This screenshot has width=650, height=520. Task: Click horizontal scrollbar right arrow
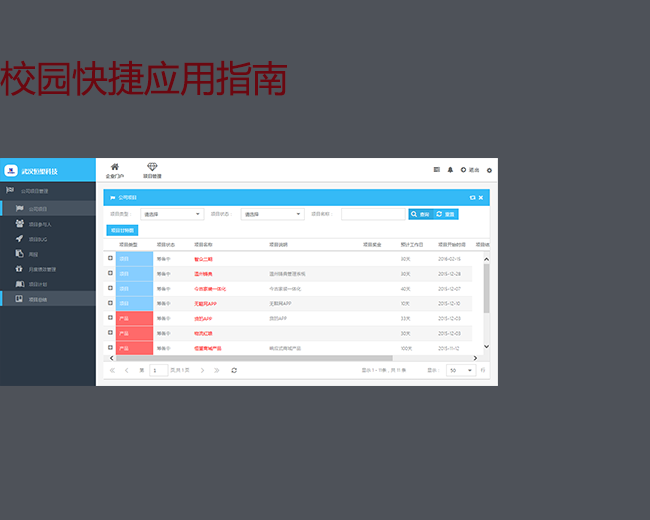click(475, 358)
